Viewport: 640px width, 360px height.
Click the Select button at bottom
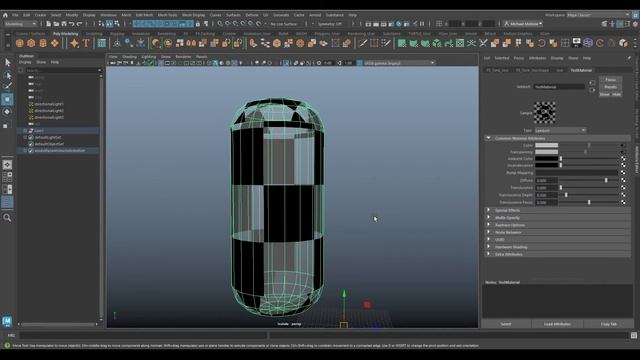pyautogui.click(x=506, y=324)
